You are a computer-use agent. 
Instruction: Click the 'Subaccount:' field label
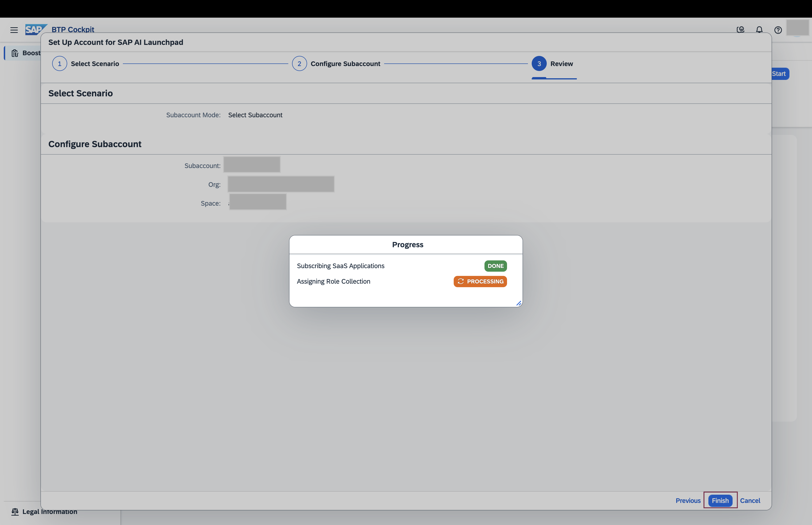pyautogui.click(x=202, y=166)
